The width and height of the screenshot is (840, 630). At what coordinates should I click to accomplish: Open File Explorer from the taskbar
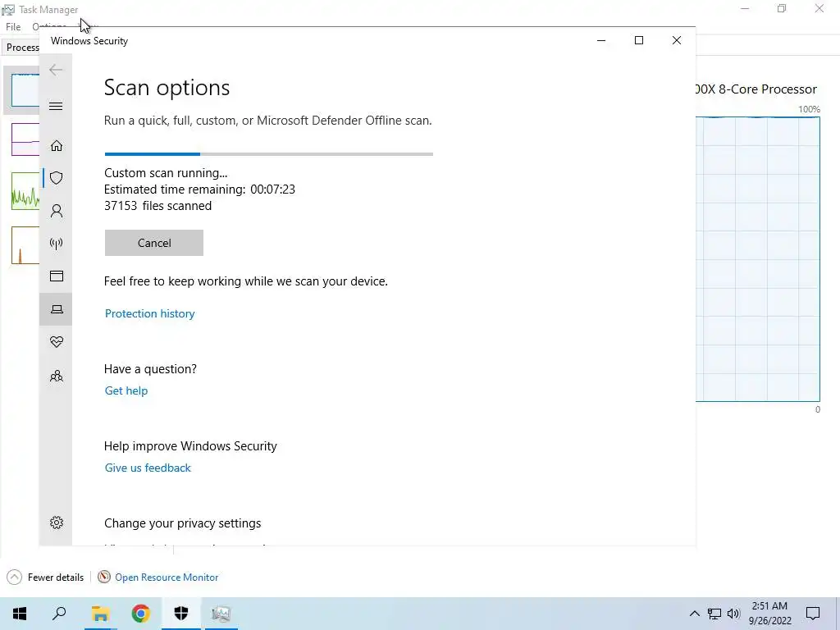pyautogui.click(x=100, y=614)
